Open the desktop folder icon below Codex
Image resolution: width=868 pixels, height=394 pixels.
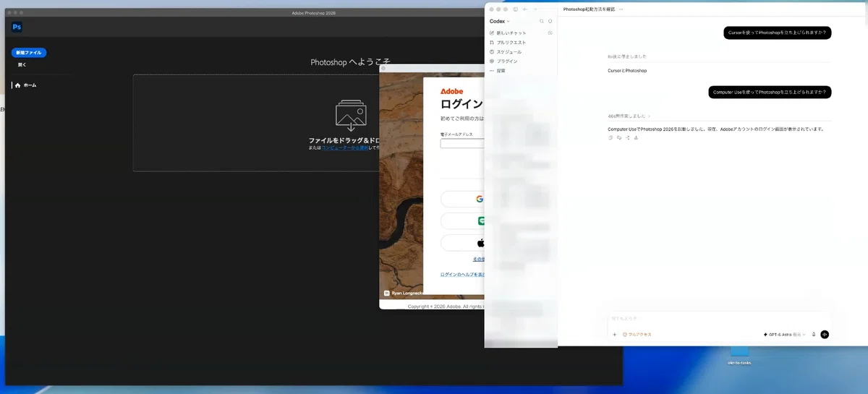coord(739,350)
